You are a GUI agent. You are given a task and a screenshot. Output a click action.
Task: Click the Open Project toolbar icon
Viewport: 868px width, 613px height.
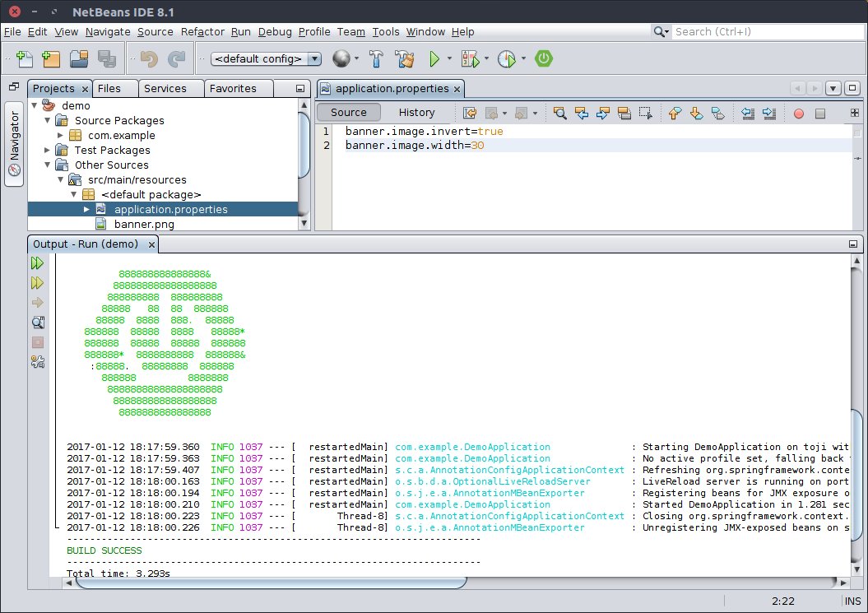pos(79,58)
